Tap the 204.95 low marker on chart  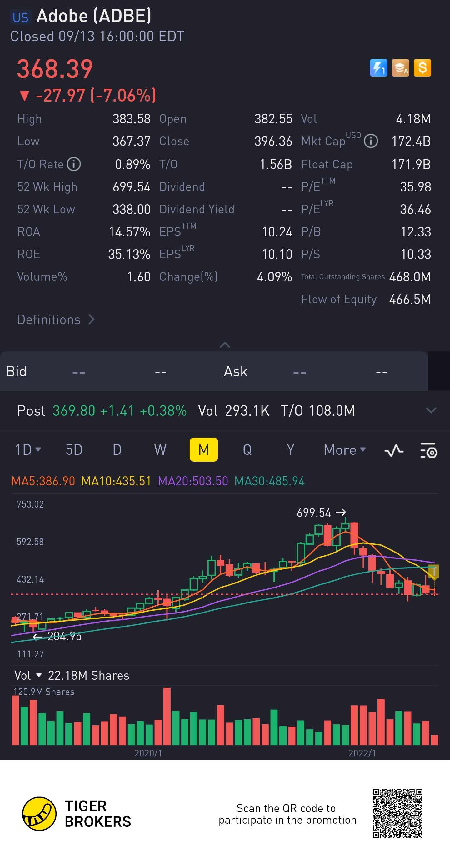coord(57,636)
